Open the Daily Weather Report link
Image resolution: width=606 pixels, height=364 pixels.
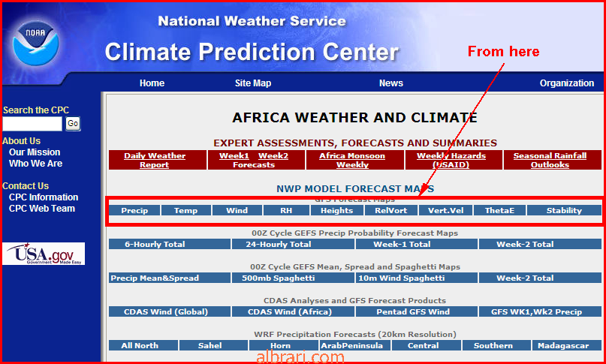point(155,161)
